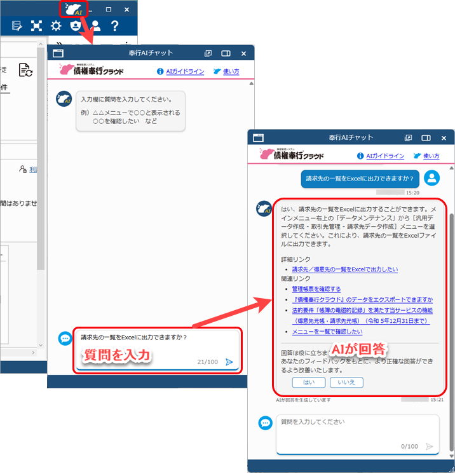The image size is (455, 476).
Task: Open the user profile icon in toolbar
Action: pyautogui.click(x=95, y=26)
